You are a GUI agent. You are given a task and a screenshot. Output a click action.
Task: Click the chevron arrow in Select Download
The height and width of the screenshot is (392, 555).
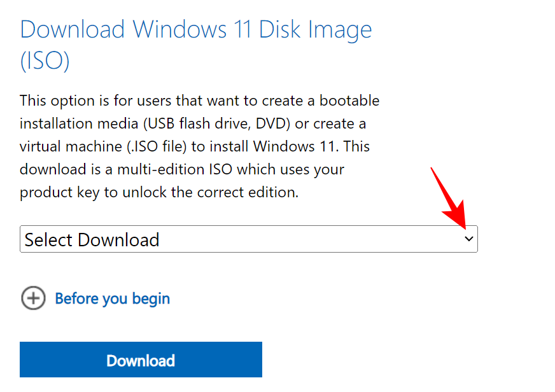tap(469, 239)
